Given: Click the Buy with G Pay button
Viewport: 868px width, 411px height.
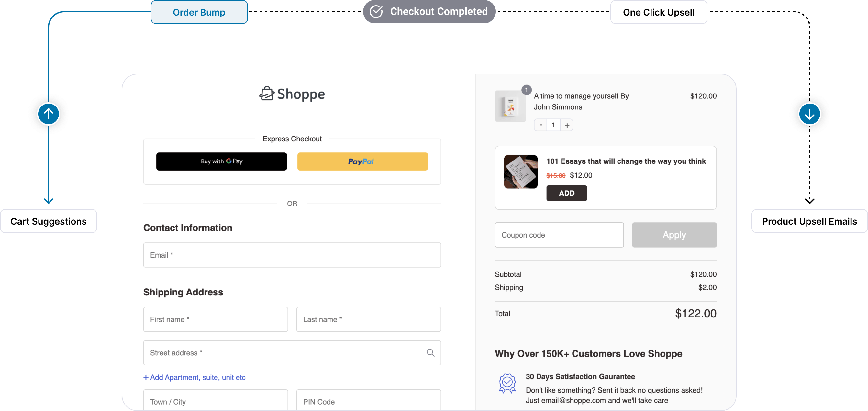Looking at the screenshot, I should click(221, 161).
